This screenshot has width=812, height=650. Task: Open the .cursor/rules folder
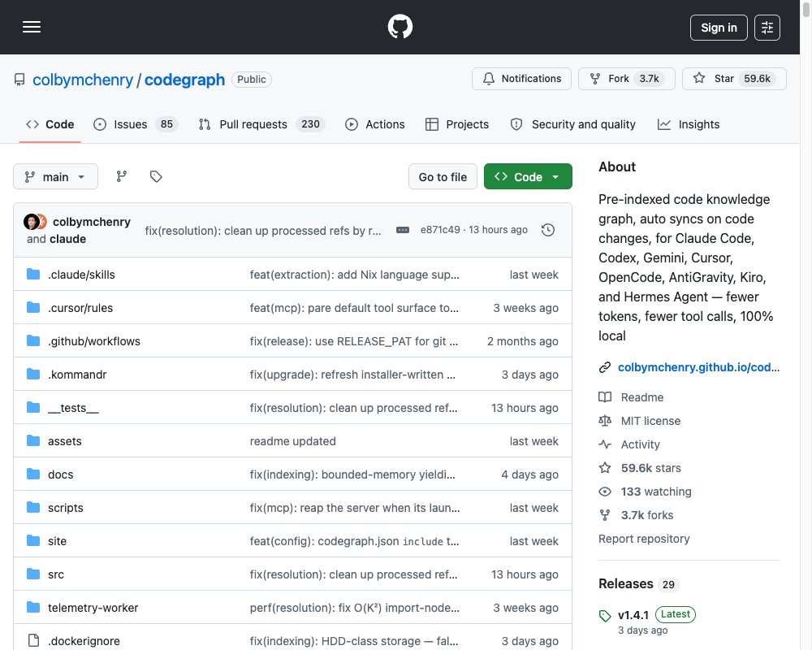click(x=80, y=308)
